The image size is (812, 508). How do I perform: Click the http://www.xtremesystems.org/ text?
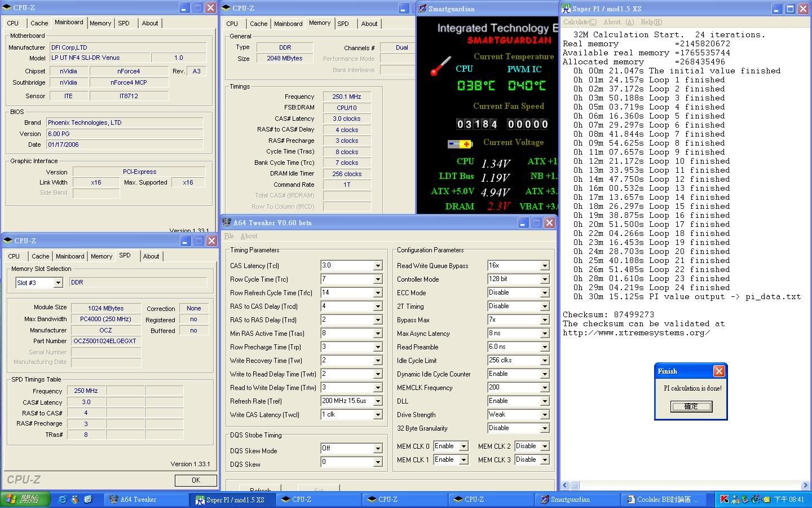(x=637, y=332)
